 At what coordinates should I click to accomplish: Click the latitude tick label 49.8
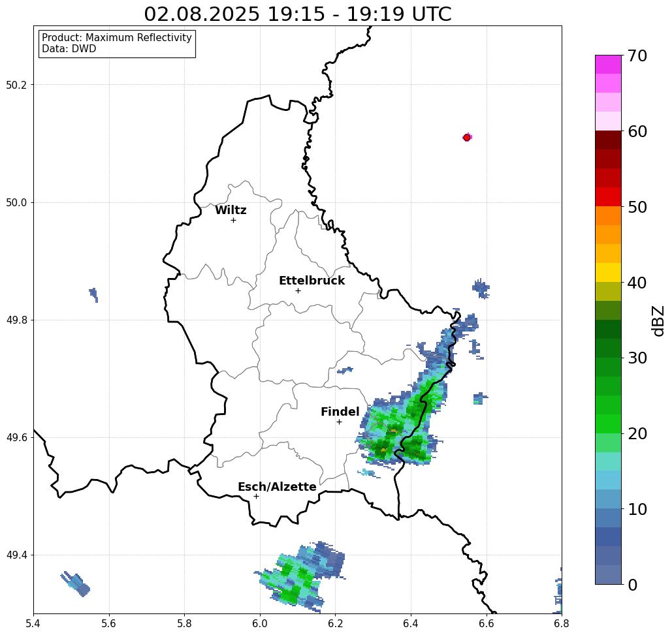point(16,320)
